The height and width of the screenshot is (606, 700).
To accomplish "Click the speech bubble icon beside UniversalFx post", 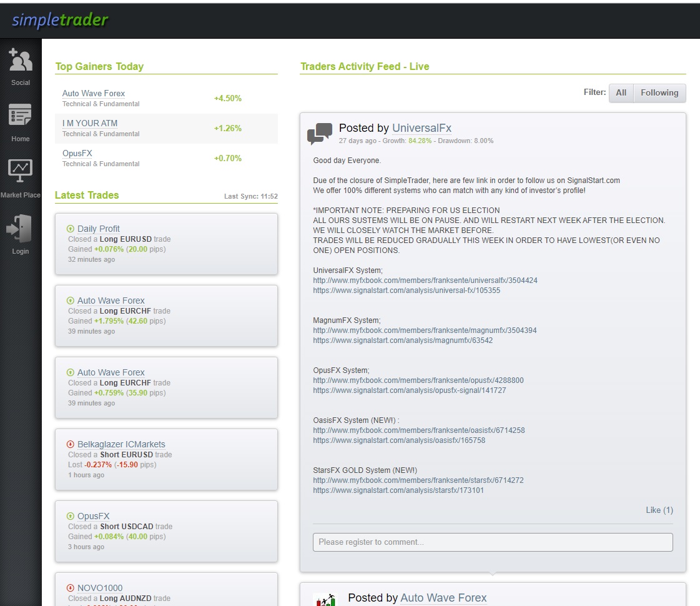I will click(320, 134).
